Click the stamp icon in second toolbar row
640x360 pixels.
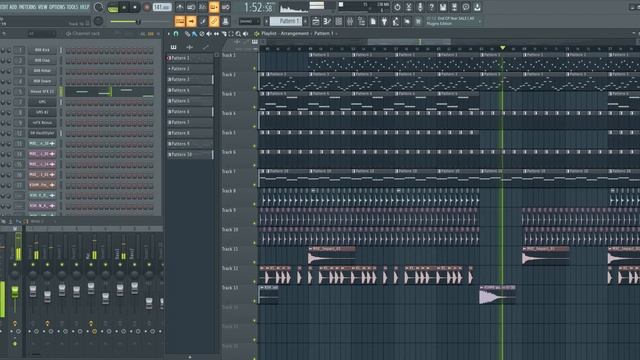[225, 21]
